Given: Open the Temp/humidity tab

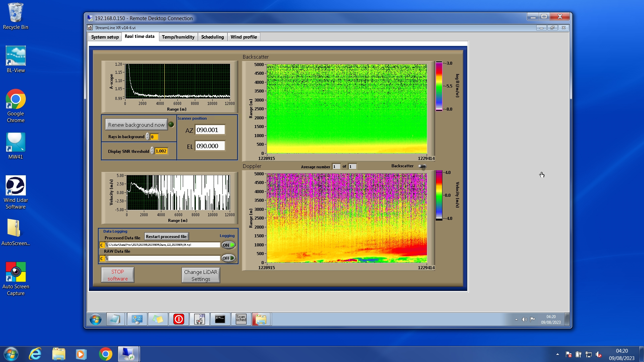Looking at the screenshot, I should (178, 37).
